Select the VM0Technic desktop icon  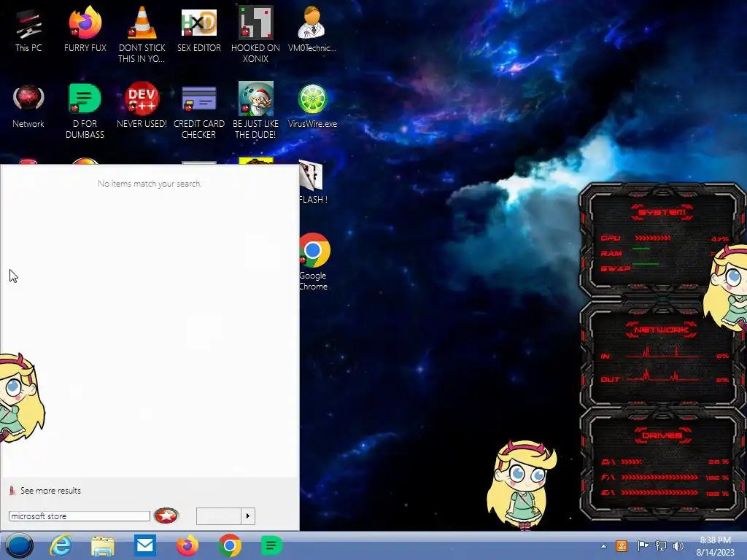click(x=312, y=29)
